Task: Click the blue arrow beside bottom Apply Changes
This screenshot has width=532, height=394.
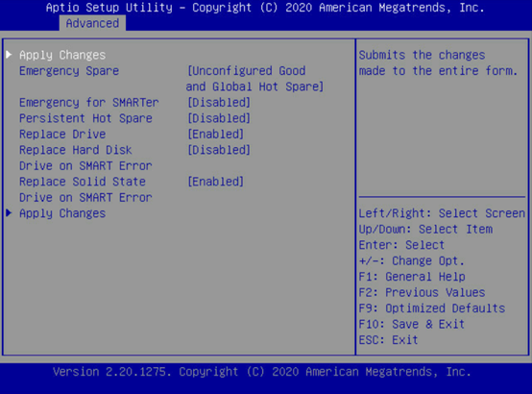Action: (10, 213)
